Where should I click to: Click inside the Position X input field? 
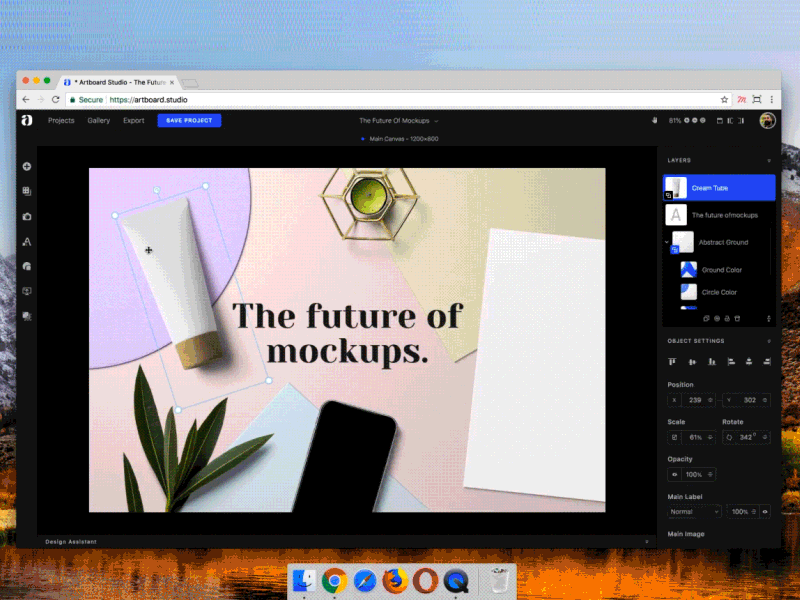pos(698,400)
